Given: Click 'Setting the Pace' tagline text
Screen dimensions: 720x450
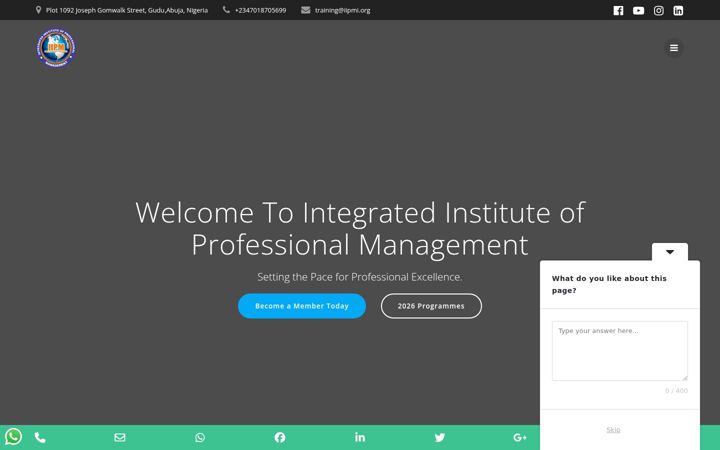Looking at the screenshot, I should (x=360, y=277).
